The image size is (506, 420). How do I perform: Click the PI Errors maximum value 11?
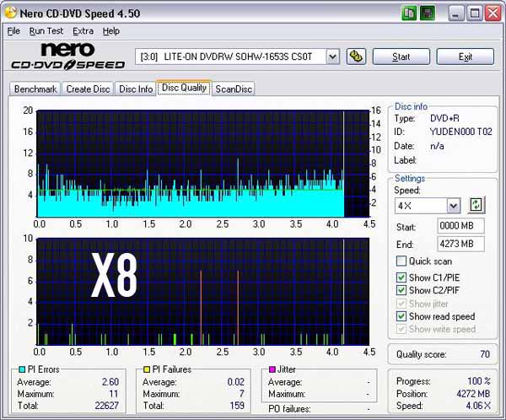coord(114,394)
